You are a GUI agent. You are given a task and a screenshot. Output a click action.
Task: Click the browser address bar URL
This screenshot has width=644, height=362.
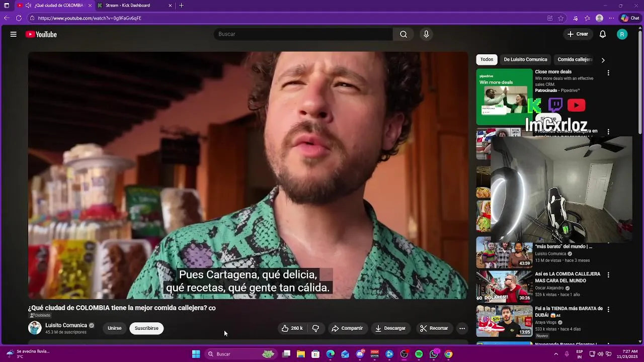tap(90, 18)
